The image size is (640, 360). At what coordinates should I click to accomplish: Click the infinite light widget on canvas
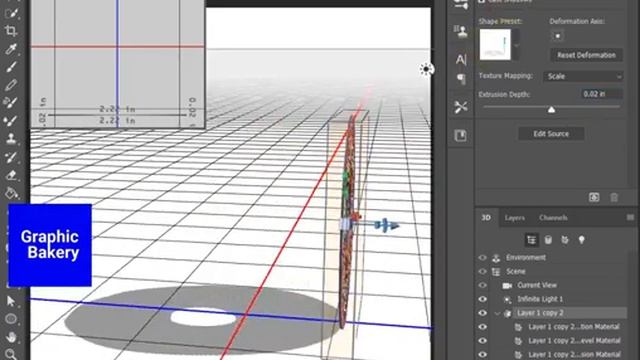(426, 69)
